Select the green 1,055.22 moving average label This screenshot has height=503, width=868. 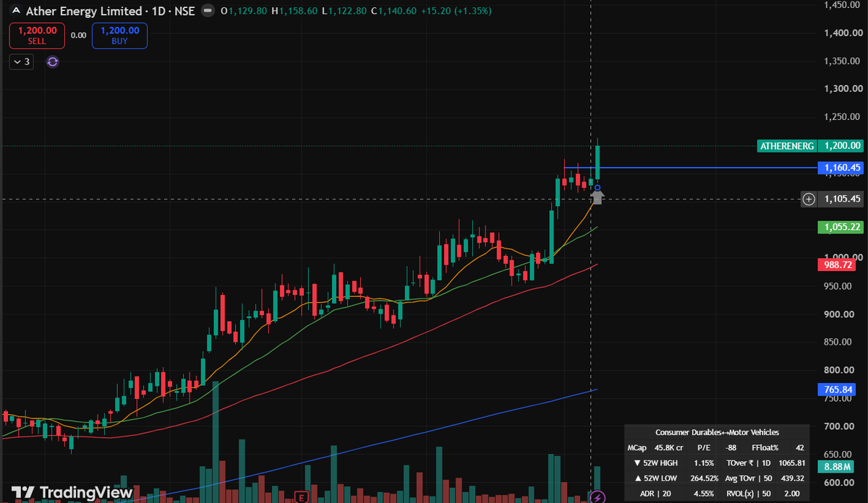(x=842, y=227)
